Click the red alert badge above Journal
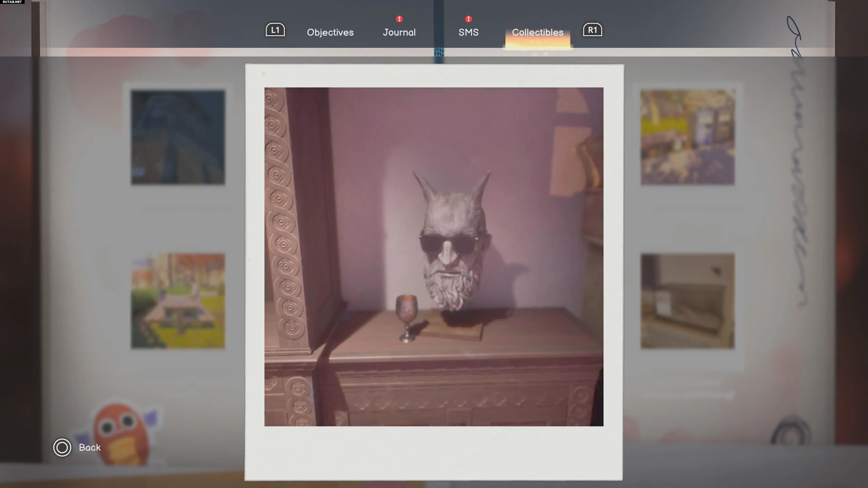 pos(399,19)
